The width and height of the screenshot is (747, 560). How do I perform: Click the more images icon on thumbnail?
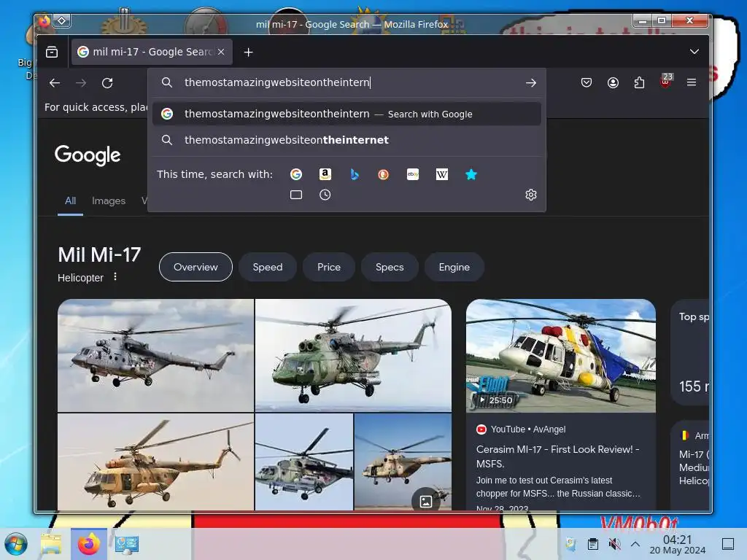426,501
